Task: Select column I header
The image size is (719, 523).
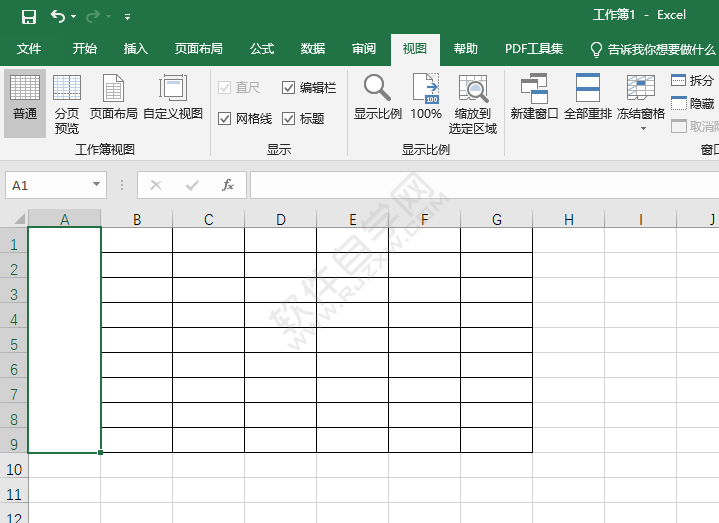Action: pos(641,219)
